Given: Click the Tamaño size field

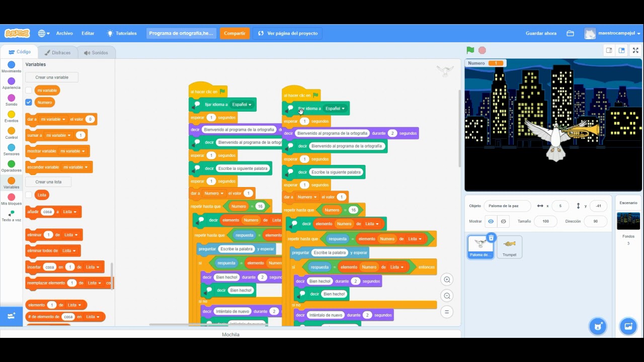Looking at the screenshot, I should [545, 221].
